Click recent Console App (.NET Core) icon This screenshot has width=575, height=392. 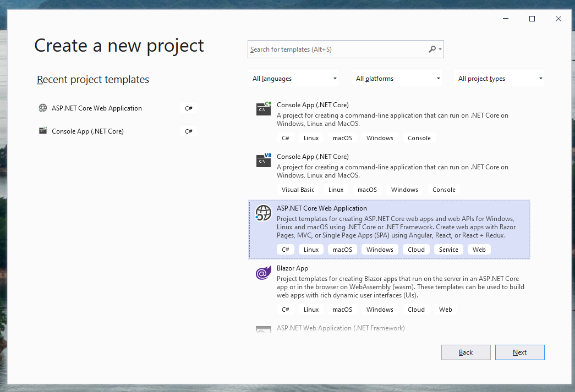click(x=43, y=131)
